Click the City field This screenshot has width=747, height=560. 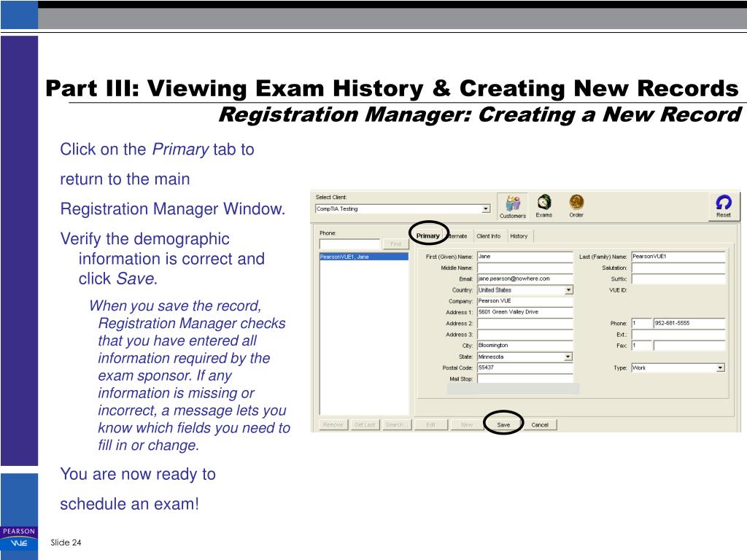[x=525, y=346]
